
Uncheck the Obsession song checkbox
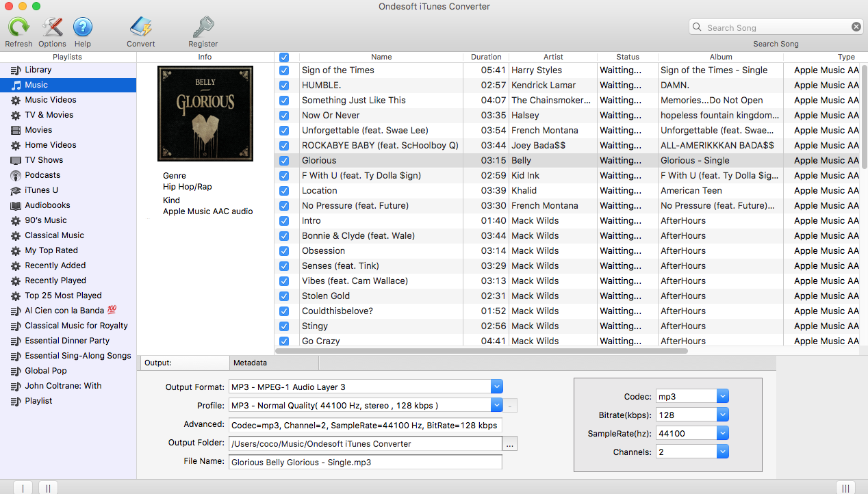(284, 250)
